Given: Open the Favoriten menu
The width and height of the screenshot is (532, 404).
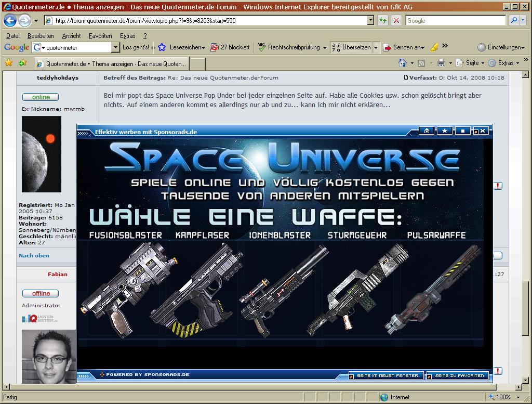Looking at the screenshot, I should click(100, 36).
